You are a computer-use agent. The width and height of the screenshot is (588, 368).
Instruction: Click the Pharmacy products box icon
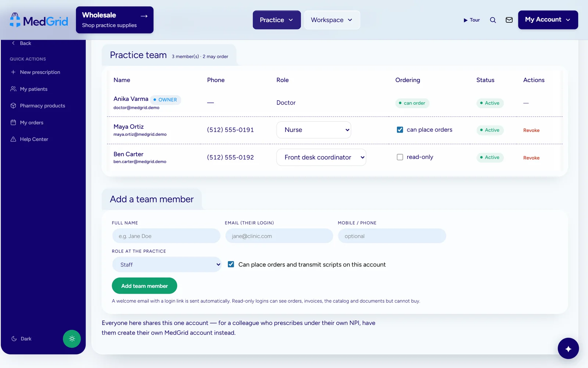click(13, 106)
